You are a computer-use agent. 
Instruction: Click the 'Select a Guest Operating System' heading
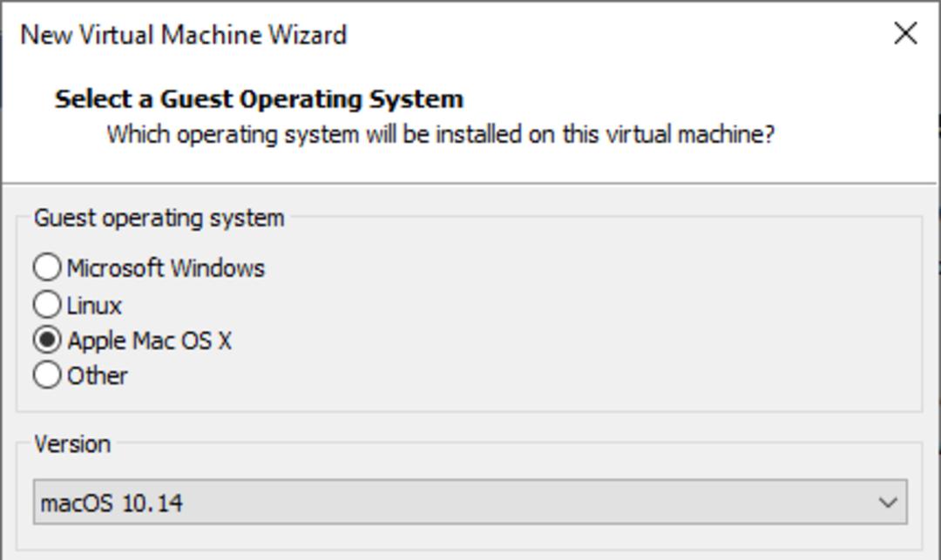point(260,99)
